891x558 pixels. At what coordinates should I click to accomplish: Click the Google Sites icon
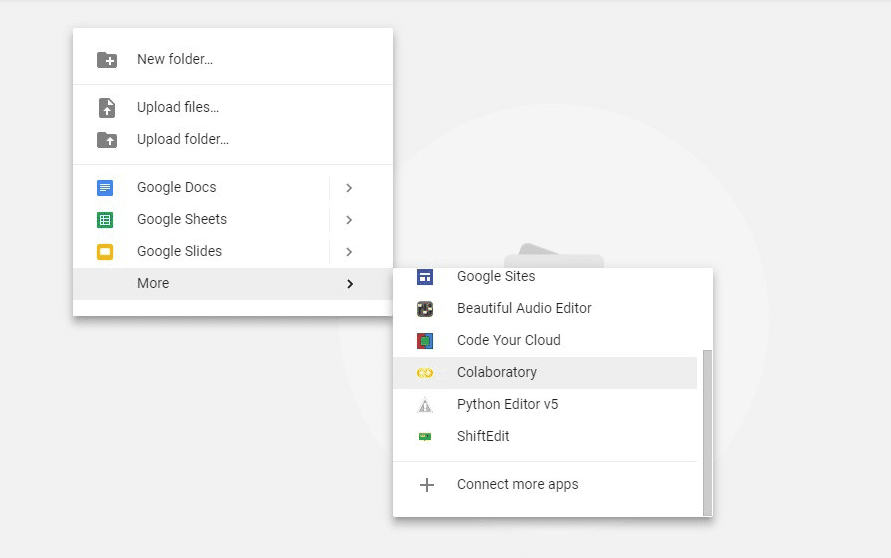pos(425,276)
